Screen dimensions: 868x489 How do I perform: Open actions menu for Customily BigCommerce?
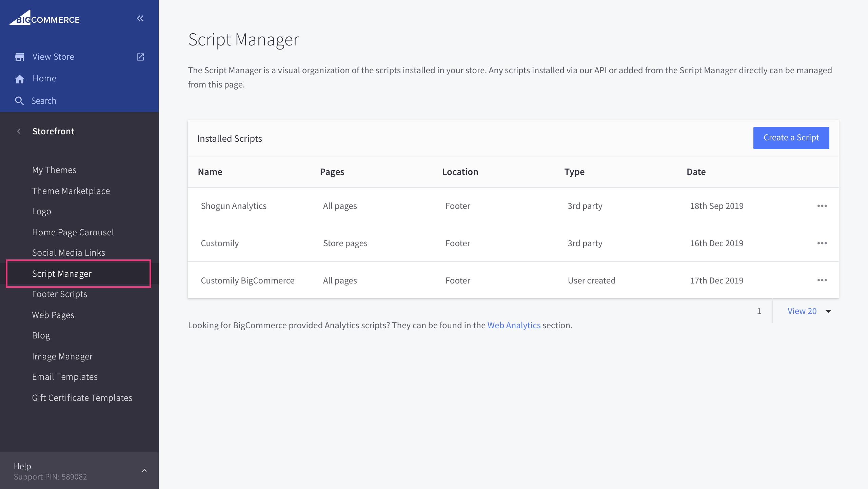tap(822, 280)
